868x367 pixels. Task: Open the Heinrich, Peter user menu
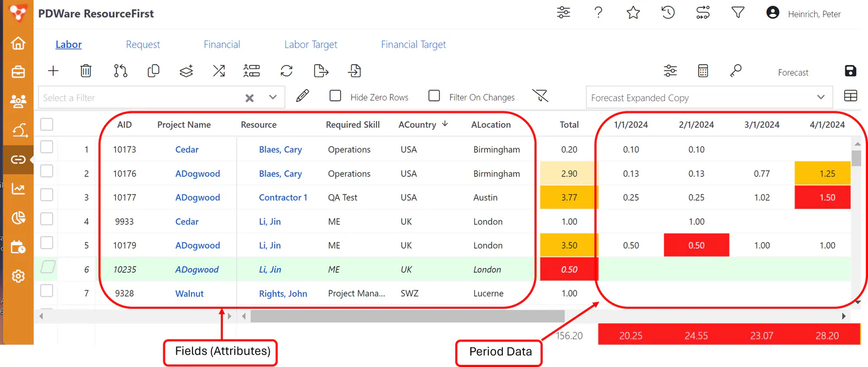(804, 14)
